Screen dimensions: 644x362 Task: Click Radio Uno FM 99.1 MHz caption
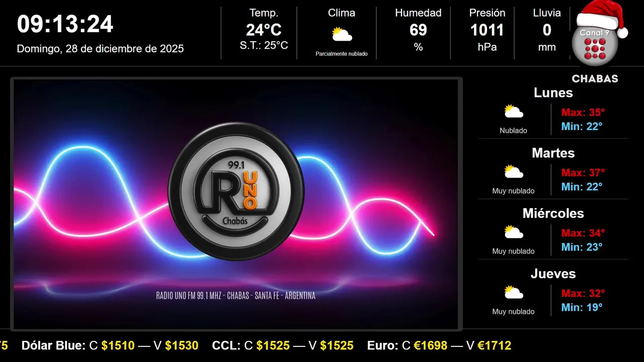click(x=236, y=296)
